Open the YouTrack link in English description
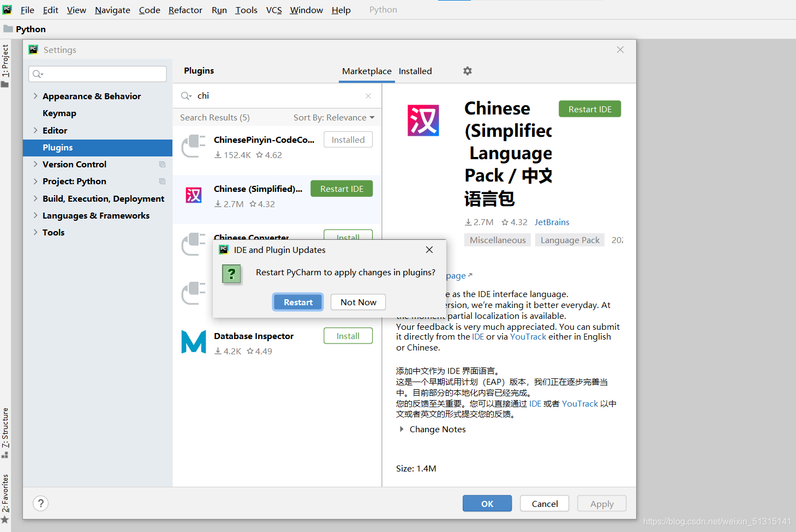796x532 pixels. point(528,337)
